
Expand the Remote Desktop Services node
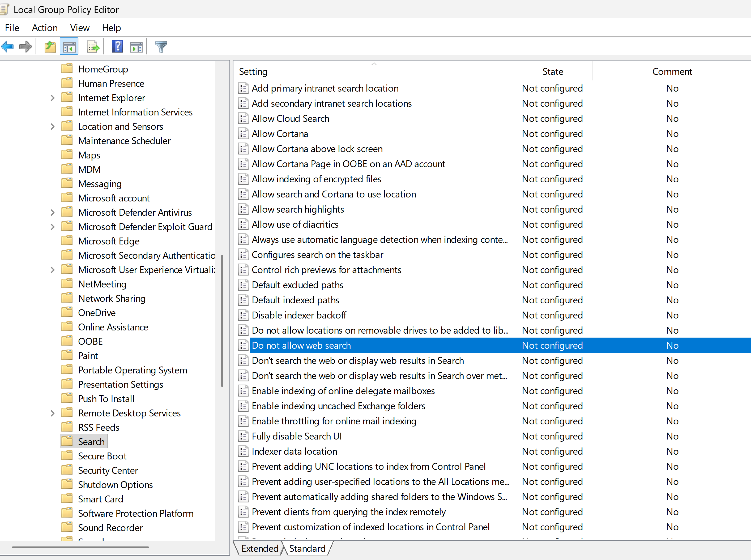(x=52, y=413)
